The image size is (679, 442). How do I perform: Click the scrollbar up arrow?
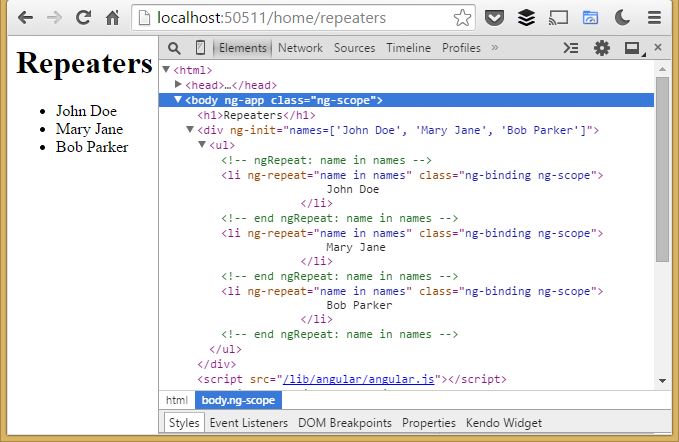[662, 69]
